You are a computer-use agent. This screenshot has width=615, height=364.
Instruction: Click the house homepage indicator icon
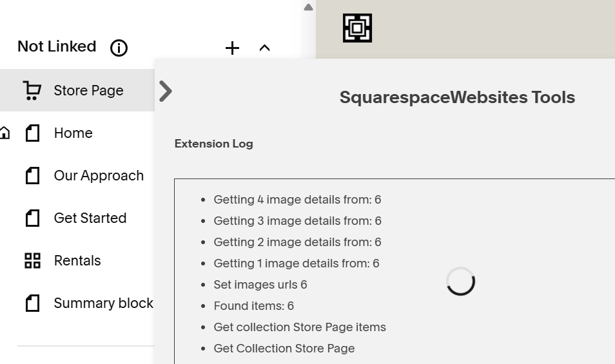pyautogui.click(x=5, y=133)
